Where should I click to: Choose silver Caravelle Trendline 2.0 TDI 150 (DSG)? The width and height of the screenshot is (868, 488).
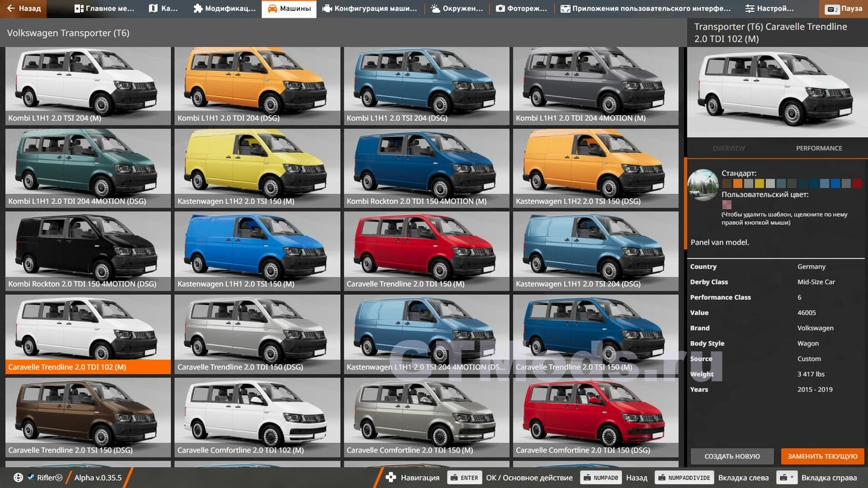point(257,334)
